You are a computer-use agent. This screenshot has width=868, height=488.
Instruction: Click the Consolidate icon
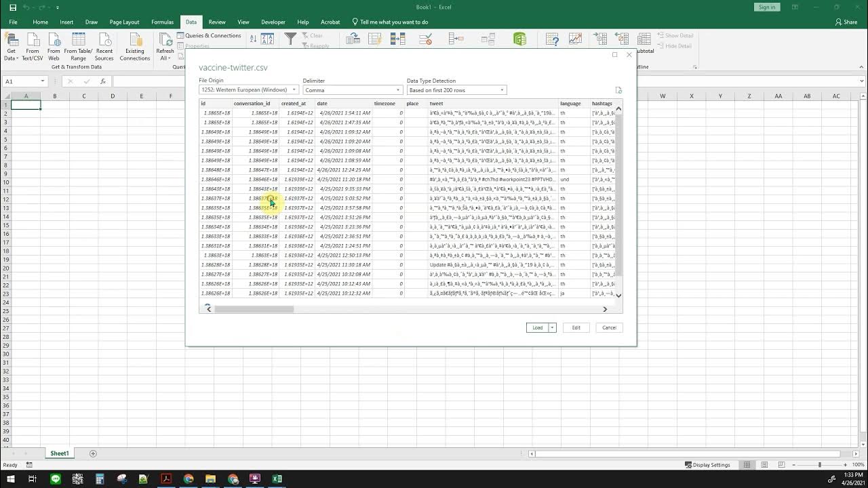click(456, 39)
